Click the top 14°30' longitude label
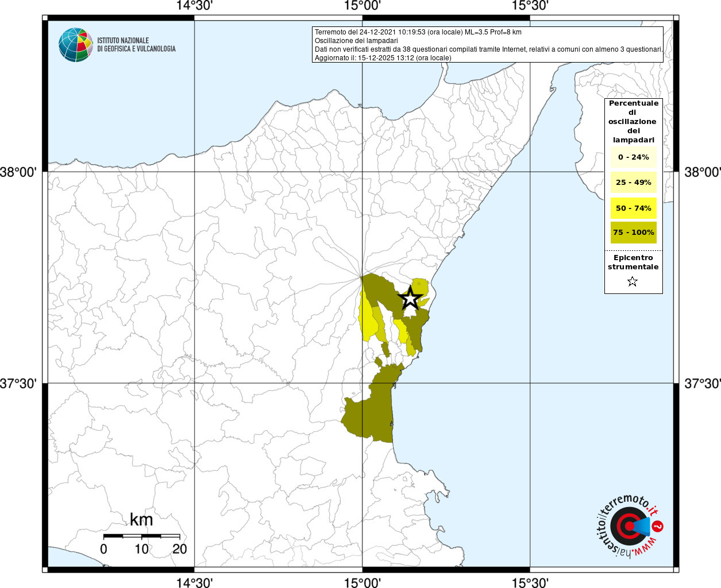The image size is (721, 588). coord(194,6)
